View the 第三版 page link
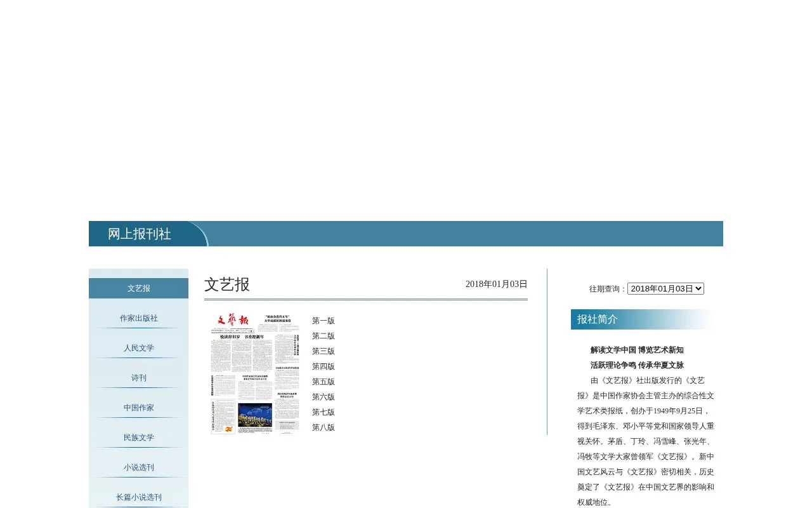Screen dimensions: 812x508 pyautogui.click(x=324, y=351)
